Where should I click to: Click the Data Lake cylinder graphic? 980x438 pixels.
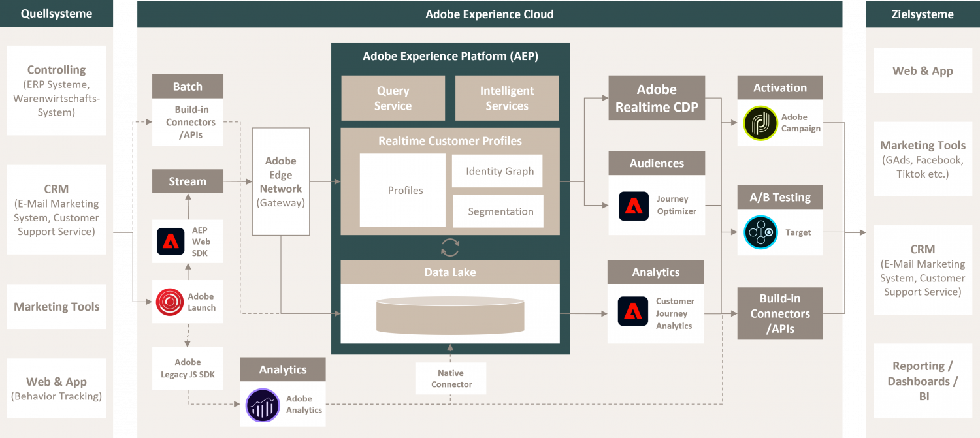[x=449, y=315]
